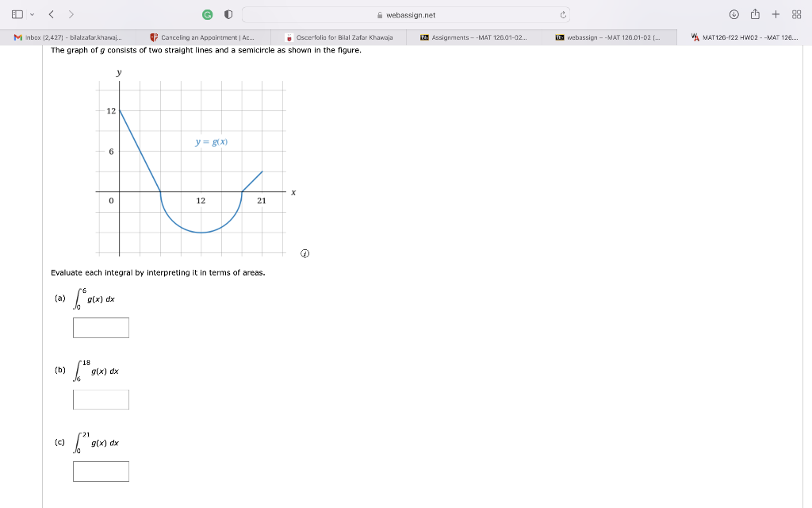Toggle the Safari sidebar
Screen dimensions: 812x508
coord(17,13)
